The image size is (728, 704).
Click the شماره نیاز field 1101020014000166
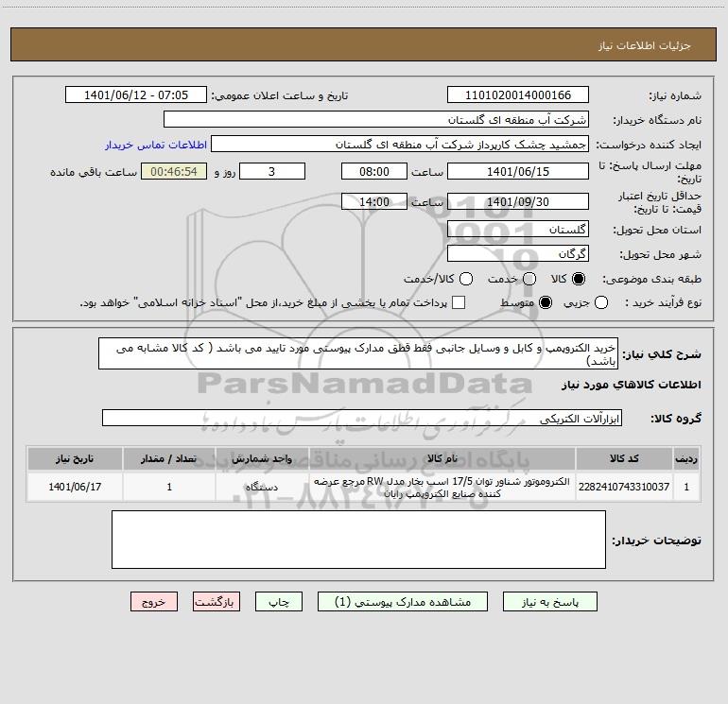518,95
